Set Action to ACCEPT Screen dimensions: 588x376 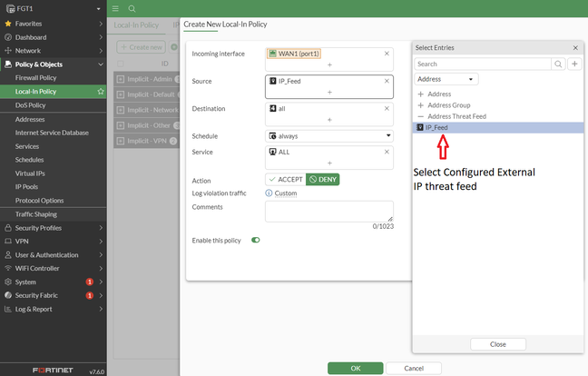[x=286, y=179]
